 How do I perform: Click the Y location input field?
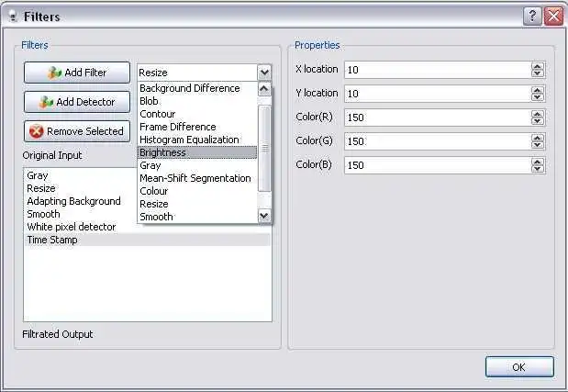tap(438, 94)
